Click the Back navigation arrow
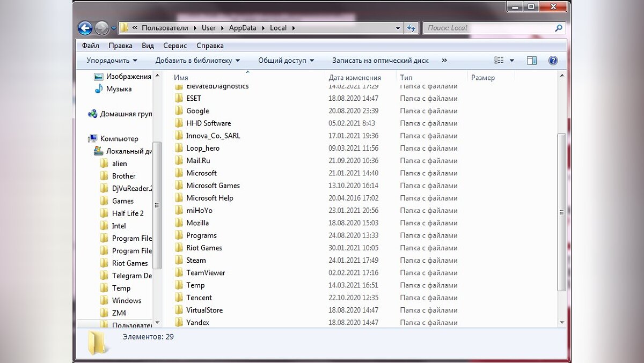This screenshot has width=644, height=363. 85,28
